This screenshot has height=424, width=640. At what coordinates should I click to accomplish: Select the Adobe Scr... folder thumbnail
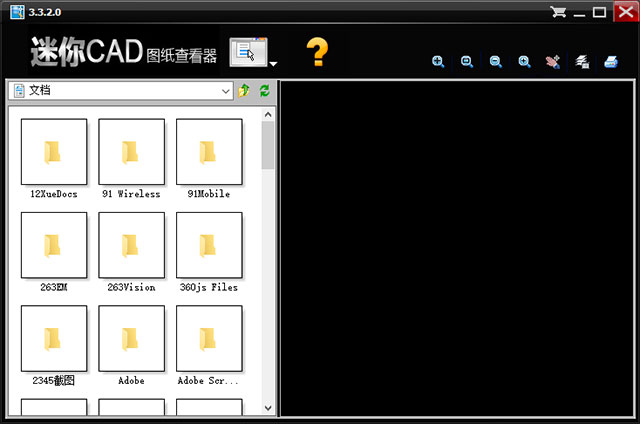click(209, 339)
